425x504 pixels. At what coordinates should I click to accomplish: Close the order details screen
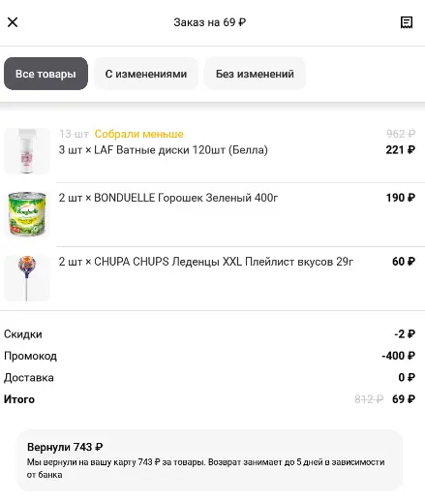[x=13, y=22]
